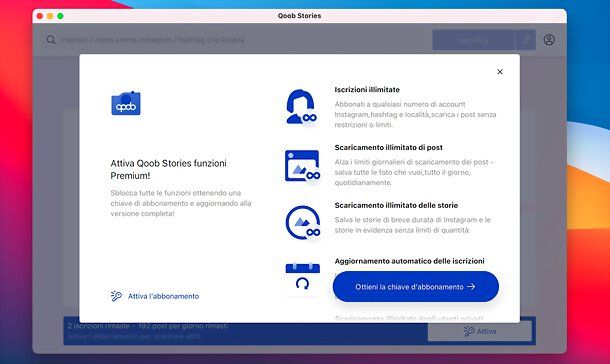The image size is (610, 364).
Task: Click the Attiva button in bottom banner
Action: coord(480,331)
